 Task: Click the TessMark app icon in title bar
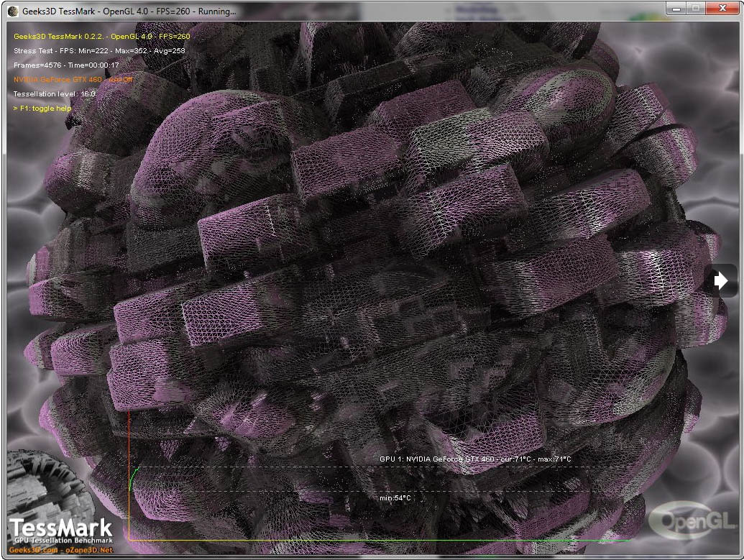[x=13, y=11]
